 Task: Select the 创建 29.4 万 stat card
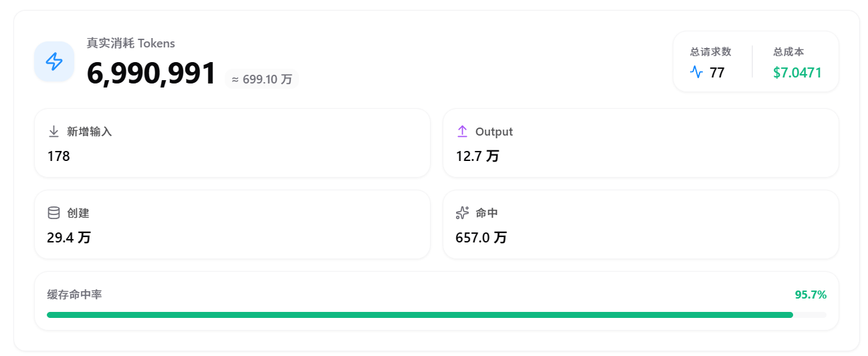coord(232,224)
